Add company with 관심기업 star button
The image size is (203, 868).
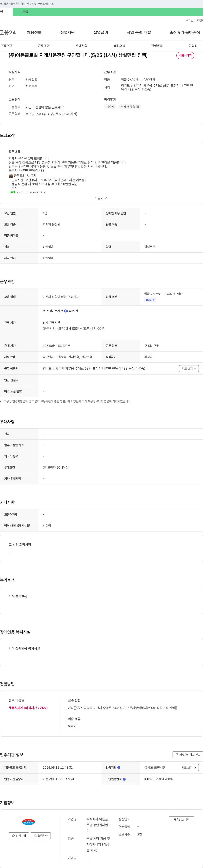click(19, 836)
